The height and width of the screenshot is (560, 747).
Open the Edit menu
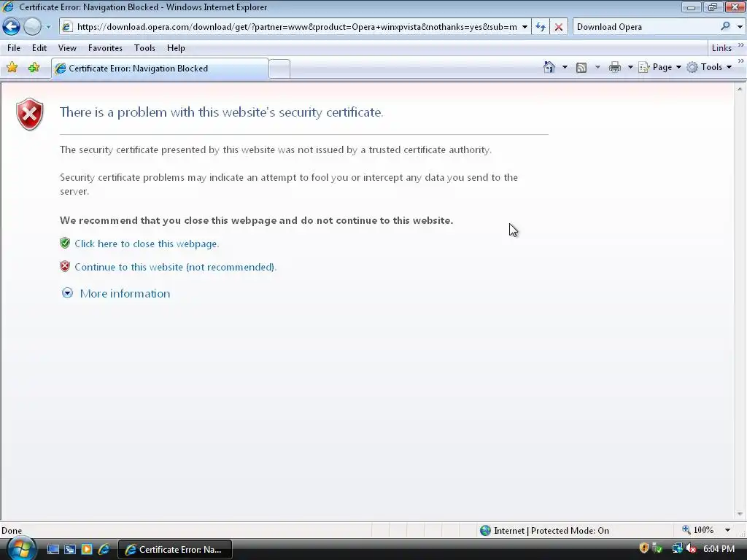[x=39, y=48]
